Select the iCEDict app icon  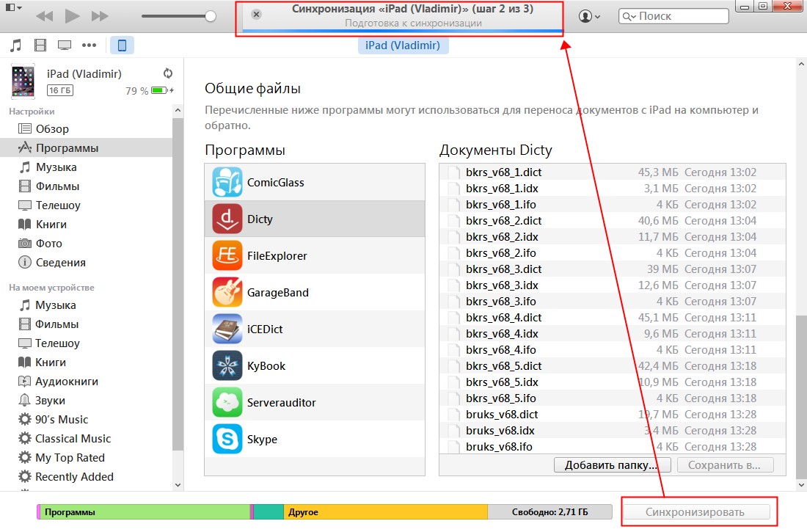tap(227, 329)
